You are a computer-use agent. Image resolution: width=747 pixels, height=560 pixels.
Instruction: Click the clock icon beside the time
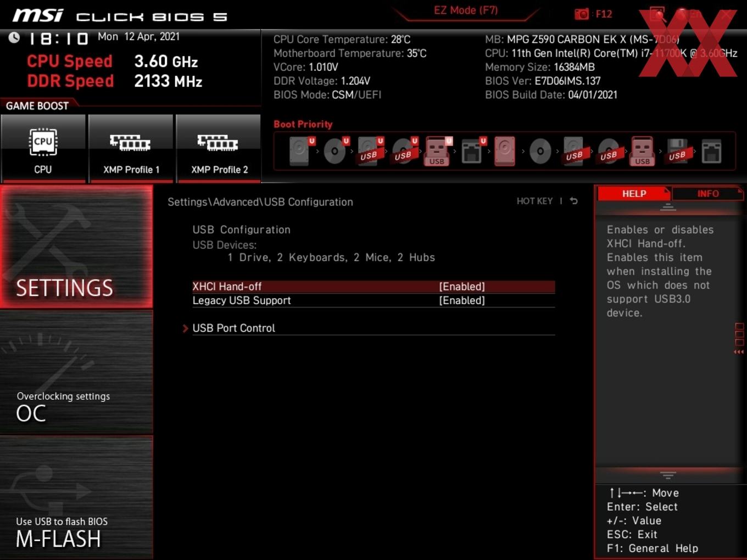14,37
